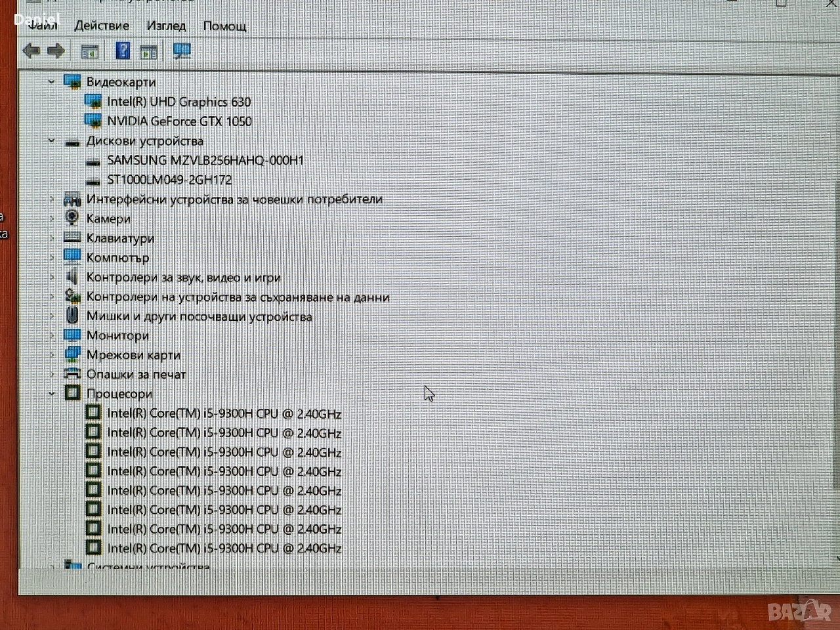840x630 pixels.
Task: Click the show/hide action pane icon
Action: (x=149, y=51)
